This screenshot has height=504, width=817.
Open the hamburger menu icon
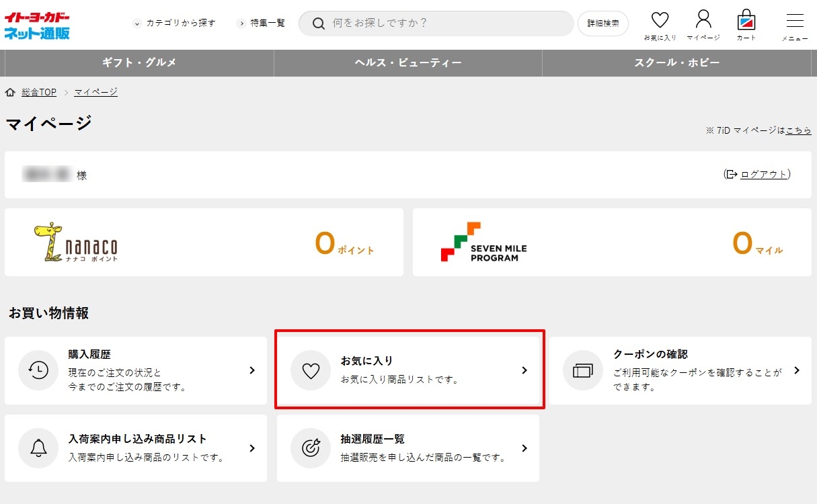pos(795,22)
